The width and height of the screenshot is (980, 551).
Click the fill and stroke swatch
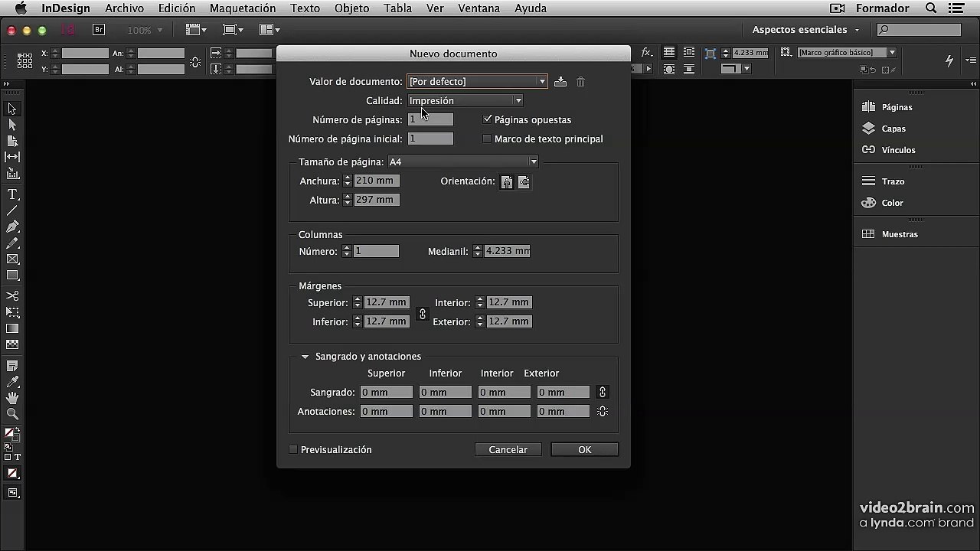[12, 435]
